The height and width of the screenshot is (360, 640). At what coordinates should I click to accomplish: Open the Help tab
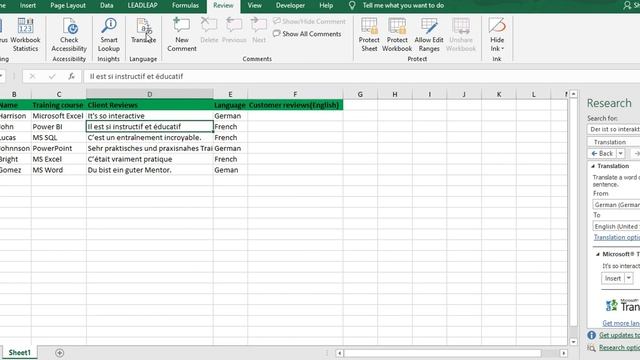[x=326, y=6]
